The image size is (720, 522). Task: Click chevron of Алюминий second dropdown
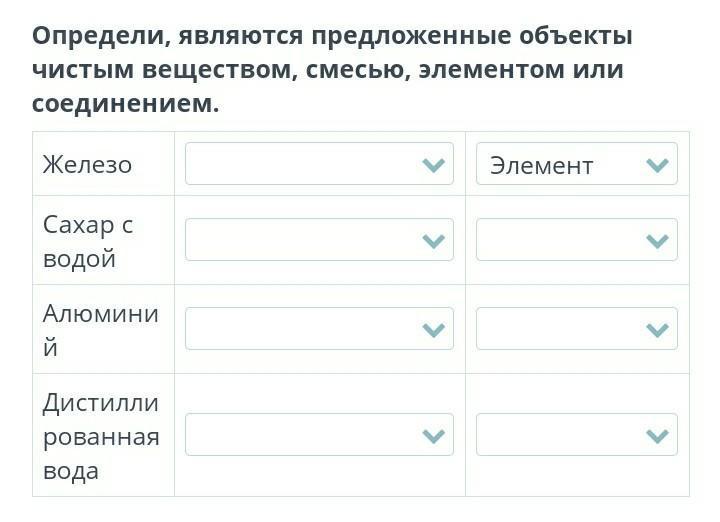[657, 329]
